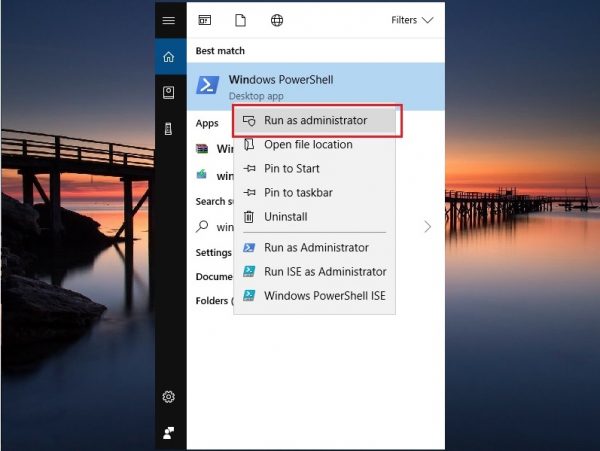Viewport: 600px width, 451px height.
Task: Click the Folders results heading
Action: pos(214,301)
